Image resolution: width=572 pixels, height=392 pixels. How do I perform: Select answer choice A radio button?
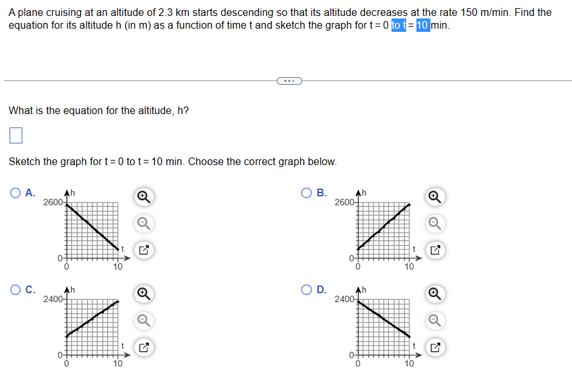(14, 192)
